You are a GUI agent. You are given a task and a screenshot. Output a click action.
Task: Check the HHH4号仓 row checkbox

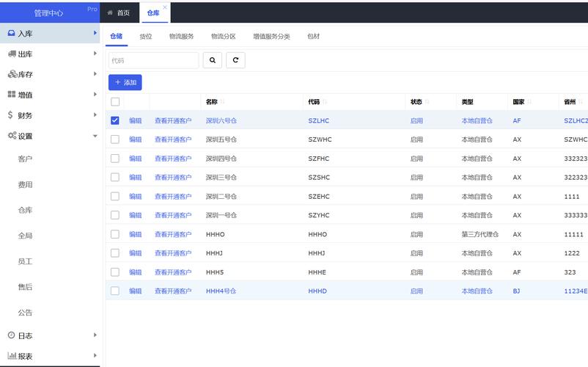point(115,291)
